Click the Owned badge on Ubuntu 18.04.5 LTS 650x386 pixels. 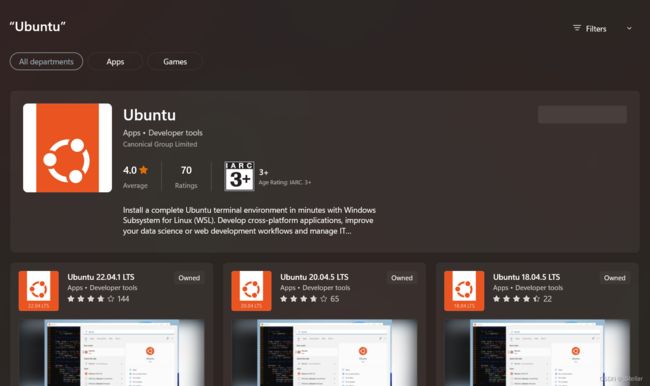(614, 278)
